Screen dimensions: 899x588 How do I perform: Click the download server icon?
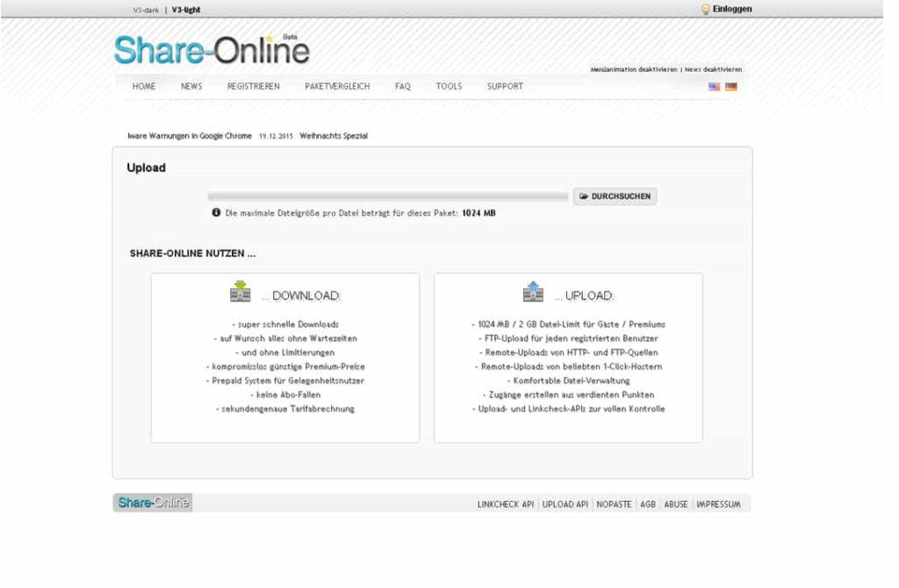pos(241,291)
